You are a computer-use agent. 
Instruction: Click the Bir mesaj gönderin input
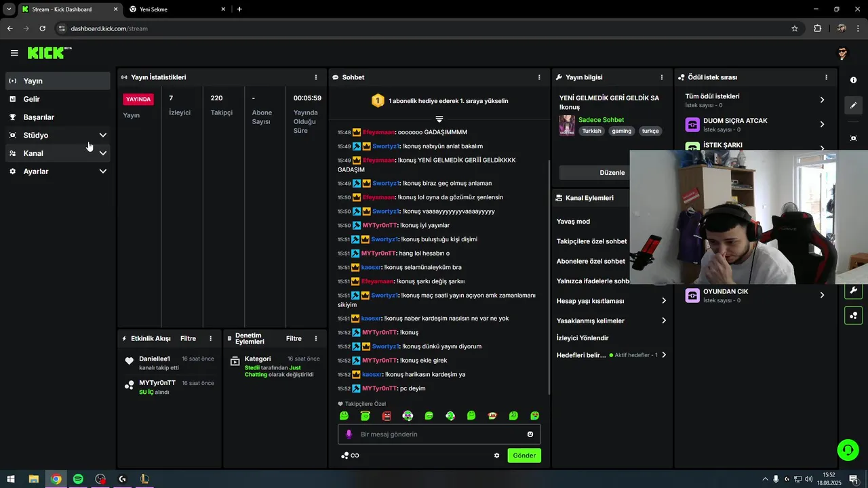439,434
